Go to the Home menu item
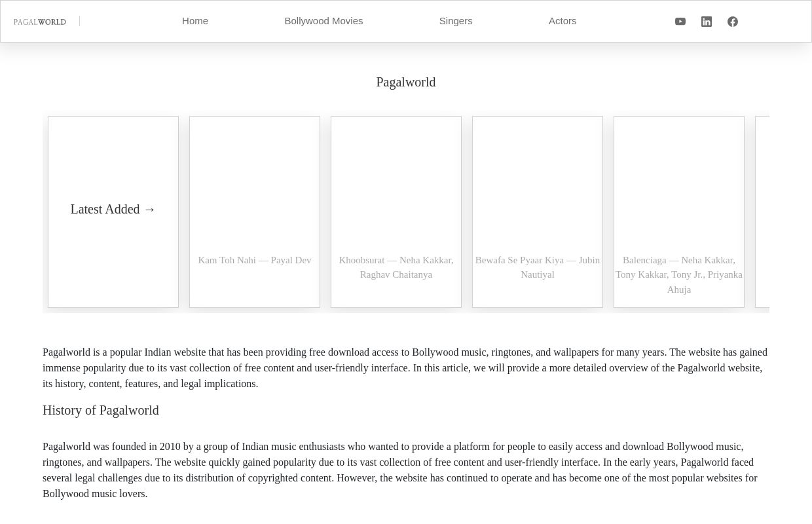 195,21
